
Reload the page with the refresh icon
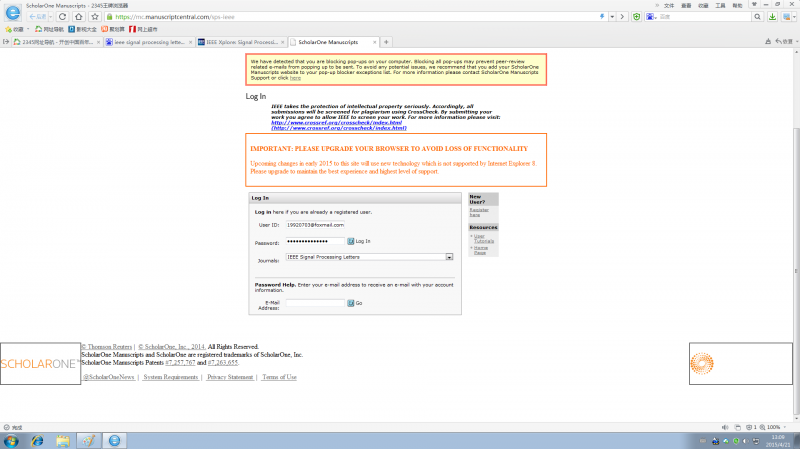(62, 17)
